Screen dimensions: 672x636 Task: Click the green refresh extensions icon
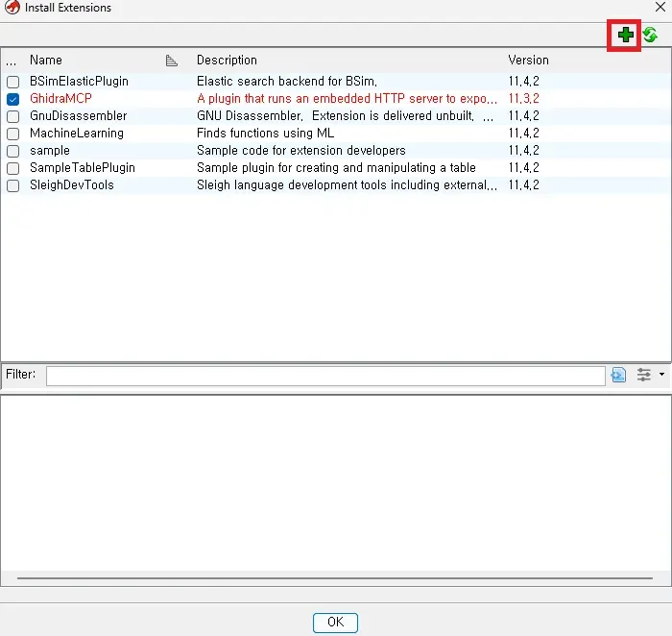tap(650, 36)
